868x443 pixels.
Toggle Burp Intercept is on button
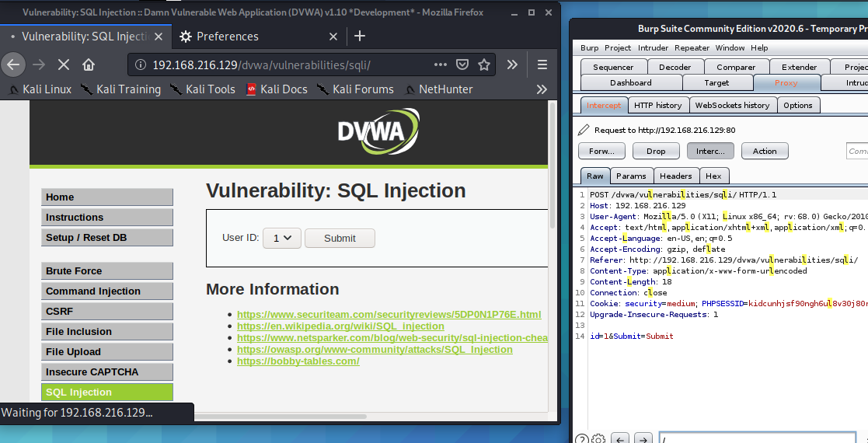(x=710, y=152)
